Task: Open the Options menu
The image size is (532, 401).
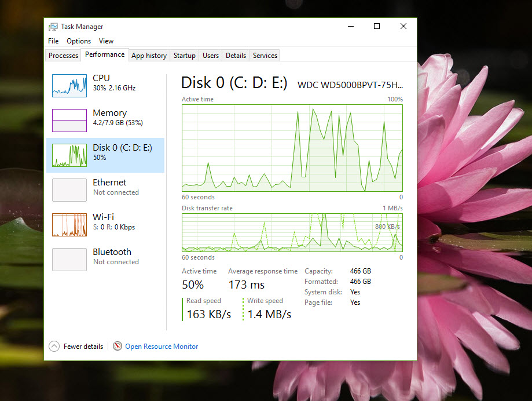Action: (78, 41)
